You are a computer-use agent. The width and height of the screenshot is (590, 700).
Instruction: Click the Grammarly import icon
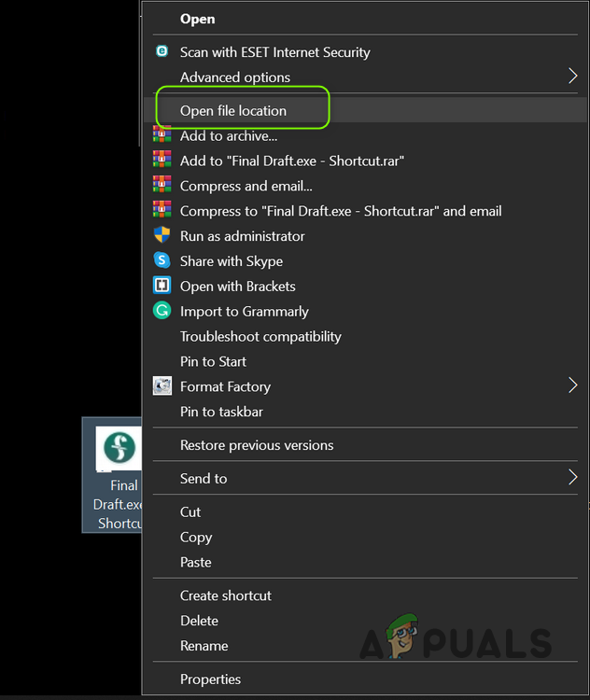click(x=162, y=311)
